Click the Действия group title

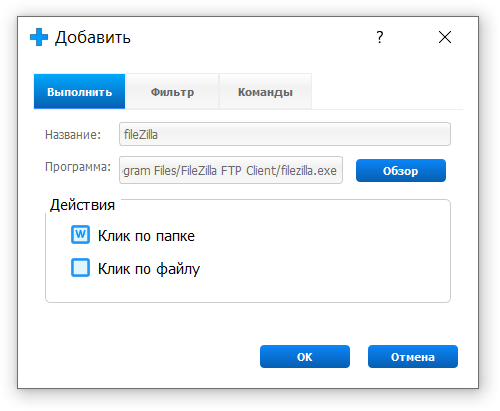pyautogui.click(x=82, y=205)
